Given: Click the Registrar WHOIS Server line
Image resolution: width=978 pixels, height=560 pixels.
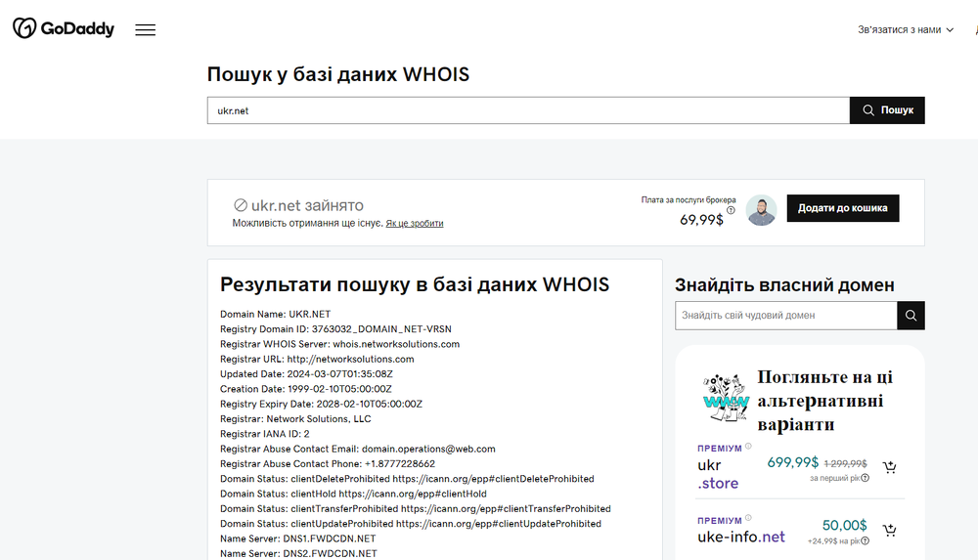Looking at the screenshot, I should [339, 344].
